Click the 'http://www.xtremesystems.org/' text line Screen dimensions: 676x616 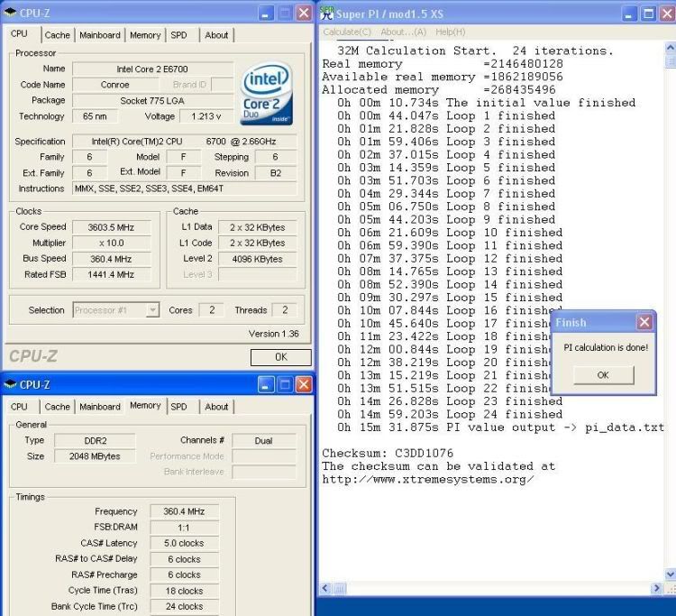tap(428, 479)
